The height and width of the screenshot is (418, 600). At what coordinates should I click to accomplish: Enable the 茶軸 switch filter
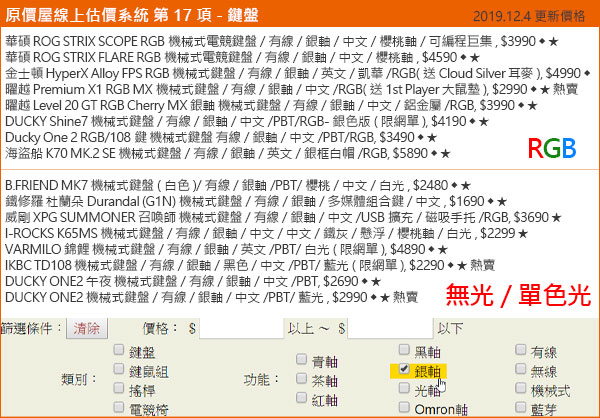click(x=302, y=379)
